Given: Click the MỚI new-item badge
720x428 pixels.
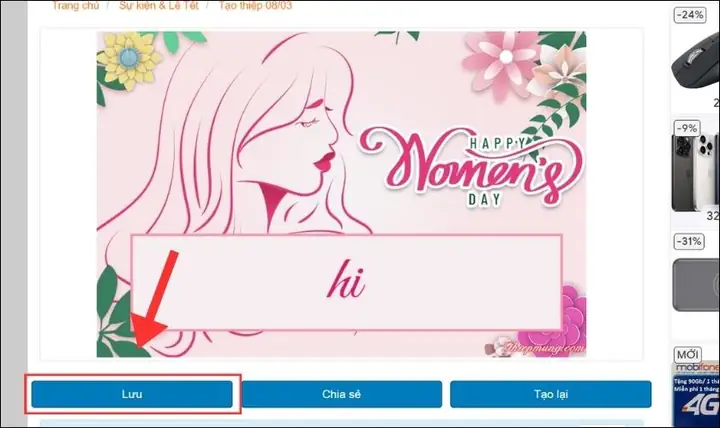Looking at the screenshot, I should coord(687,355).
